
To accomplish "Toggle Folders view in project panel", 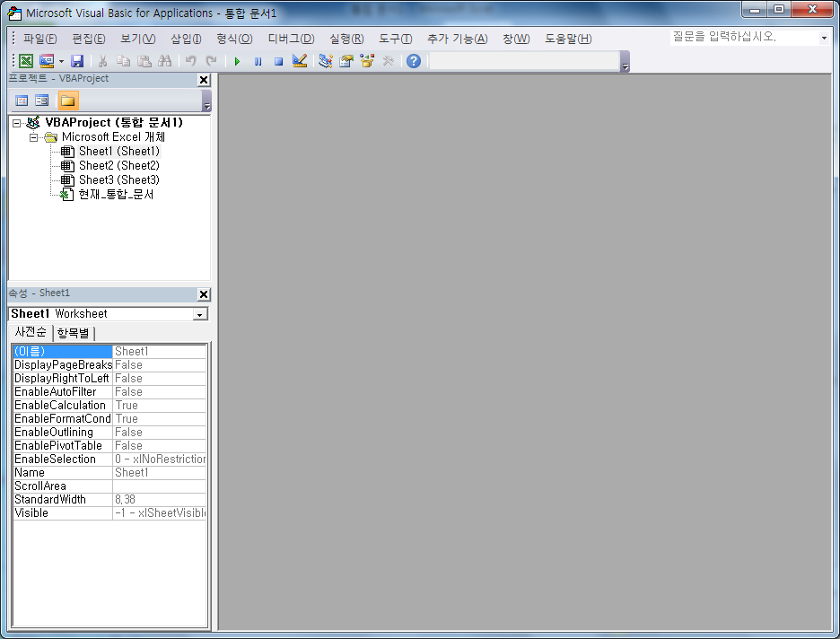I will 68,101.
